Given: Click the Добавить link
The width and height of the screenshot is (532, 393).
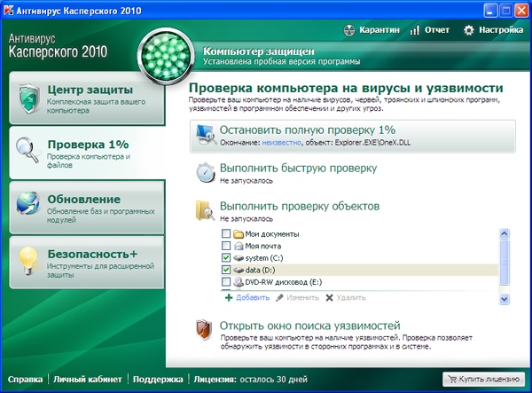Looking at the screenshot, I should (x=253, y=298).
